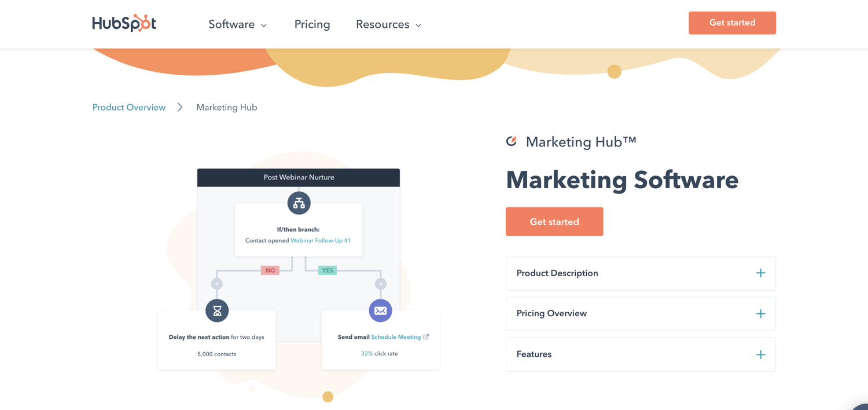Click the Marketing Hub™ product label
The width and height of the screenshot is (868, 410).
581,142
